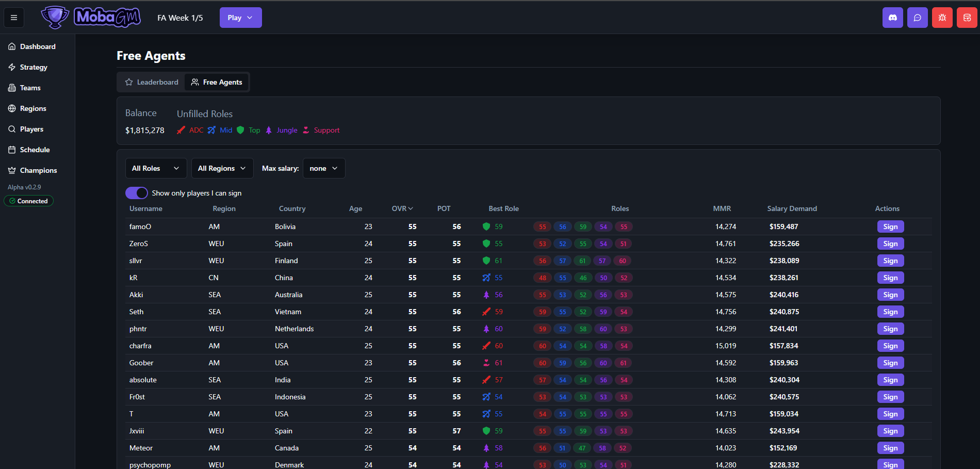Click the red database icon button
Image resolution: width=980 pixels, height=469 pixels.
(967, 18)
